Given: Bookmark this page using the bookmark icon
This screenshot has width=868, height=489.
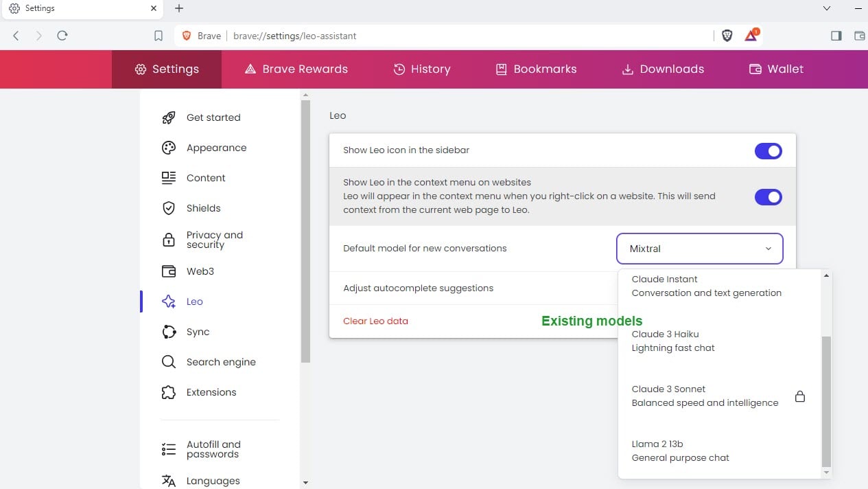Looking at the screenshot, I should [159, 36].
